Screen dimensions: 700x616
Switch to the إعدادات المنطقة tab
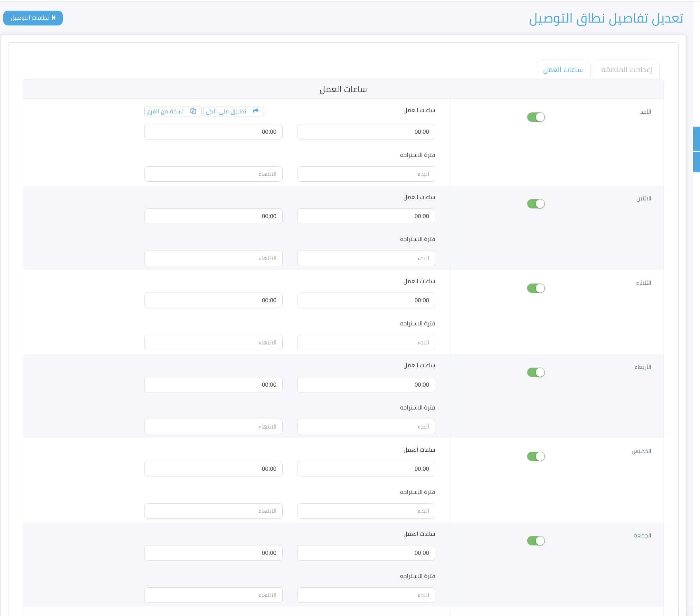(626, 70)
